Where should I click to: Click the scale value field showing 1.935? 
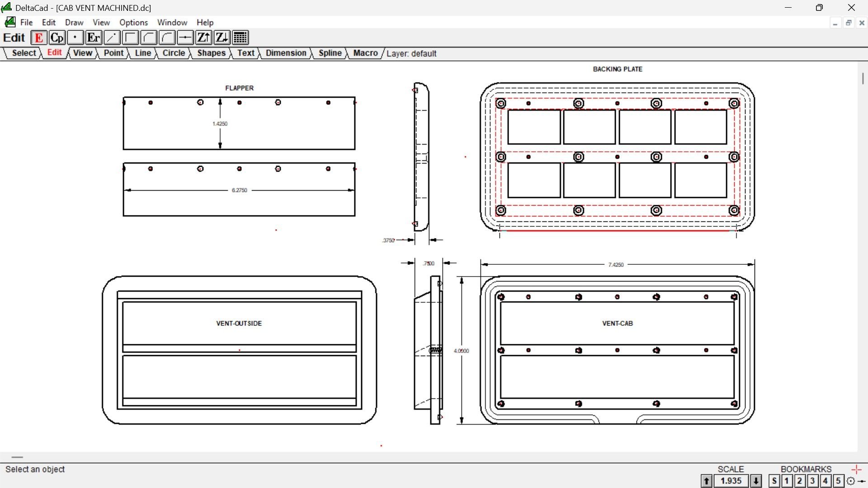[x=731, y=481]
